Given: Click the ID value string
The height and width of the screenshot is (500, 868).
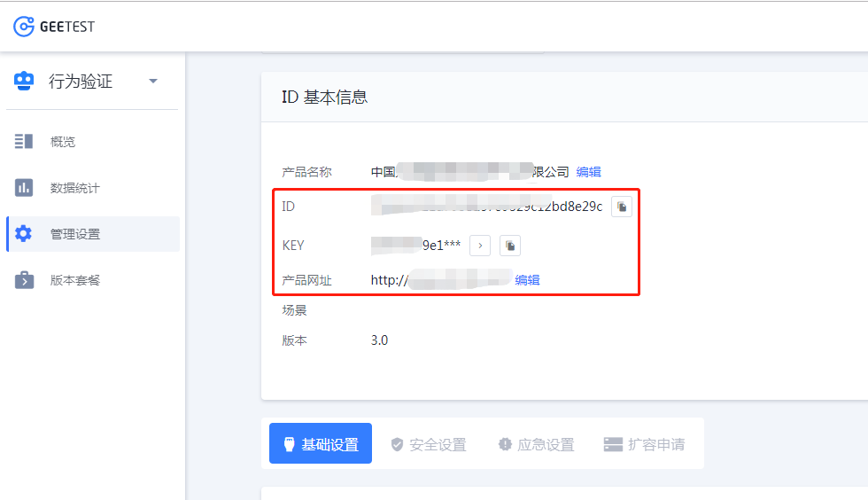Looking at the screenshot, I should [487, 207].
